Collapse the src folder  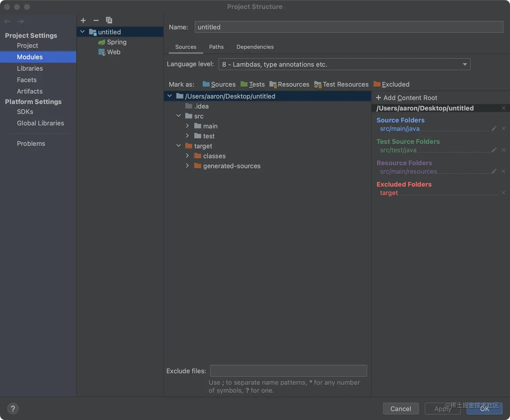point(178,116)
